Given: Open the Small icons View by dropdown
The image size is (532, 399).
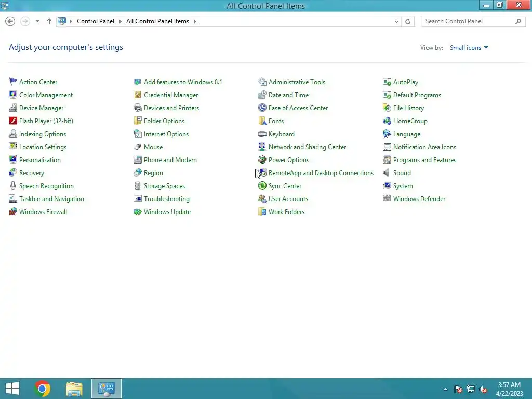Looking at the screenshot, I should pyautogui.click(x=469, y=47).
